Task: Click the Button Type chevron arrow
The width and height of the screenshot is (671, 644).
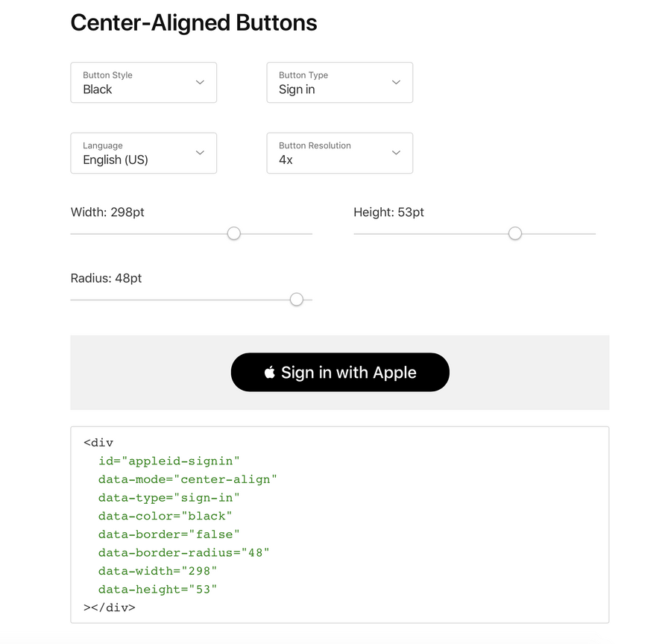Action: [x=397, y=82]
